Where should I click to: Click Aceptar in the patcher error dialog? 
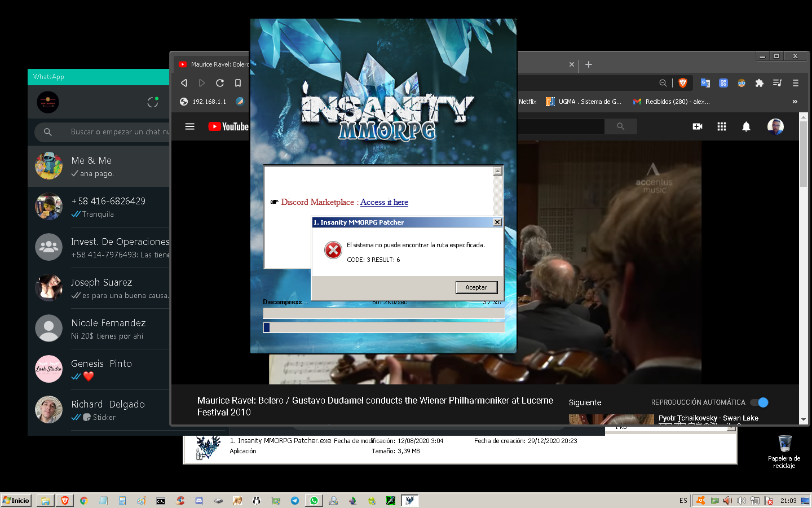click(476, 287)
